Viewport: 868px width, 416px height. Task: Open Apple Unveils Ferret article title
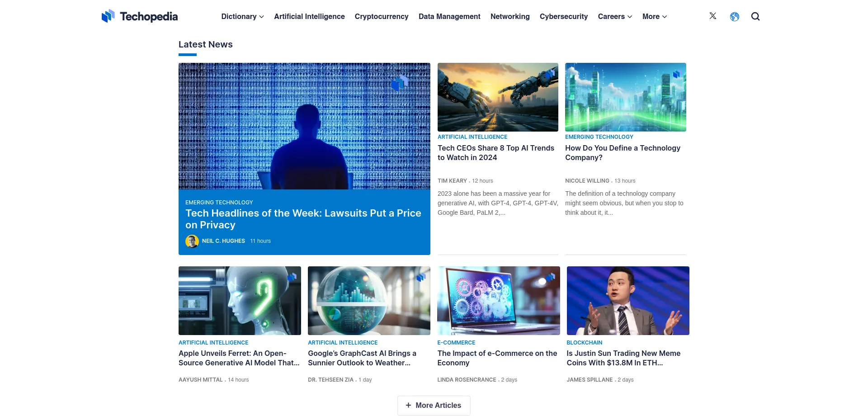(x=239, y=358)
